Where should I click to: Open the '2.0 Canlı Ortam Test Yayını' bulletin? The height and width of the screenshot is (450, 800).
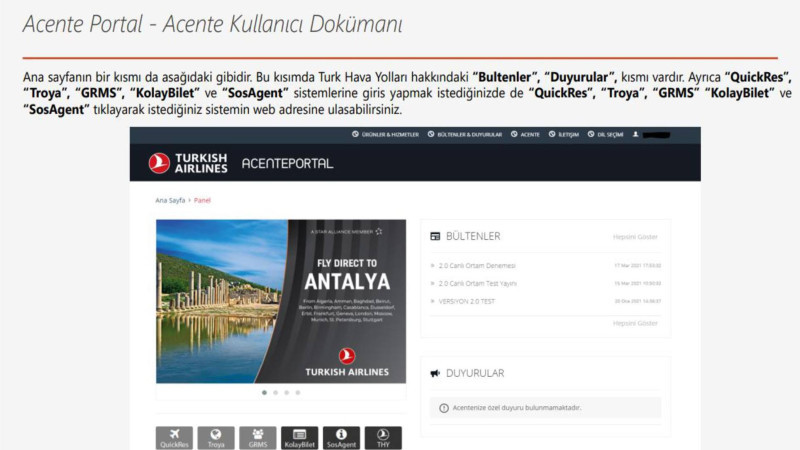tap(478, 284)
